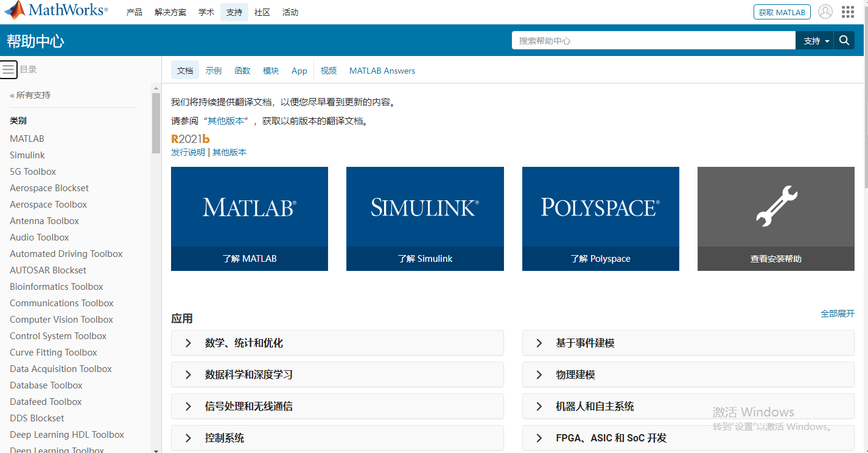
Task: Open the 解决方案 top menu
Action: tap(170, 12)
